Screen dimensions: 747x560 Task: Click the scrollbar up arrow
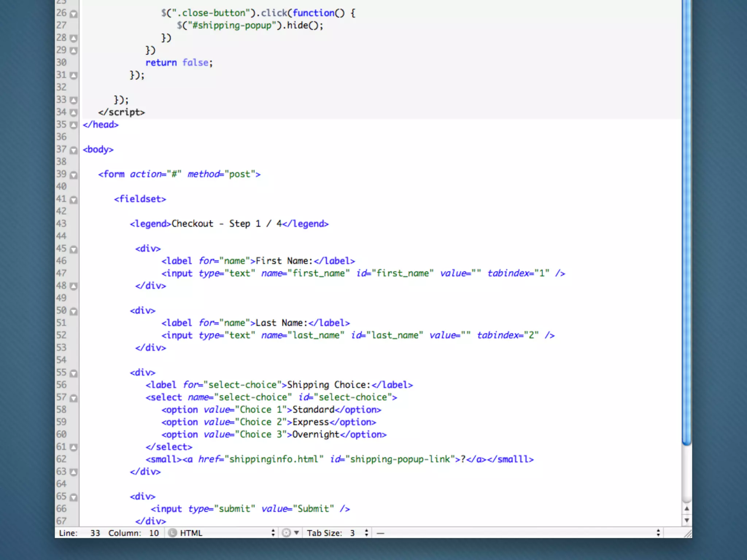[x=686, y=508]
